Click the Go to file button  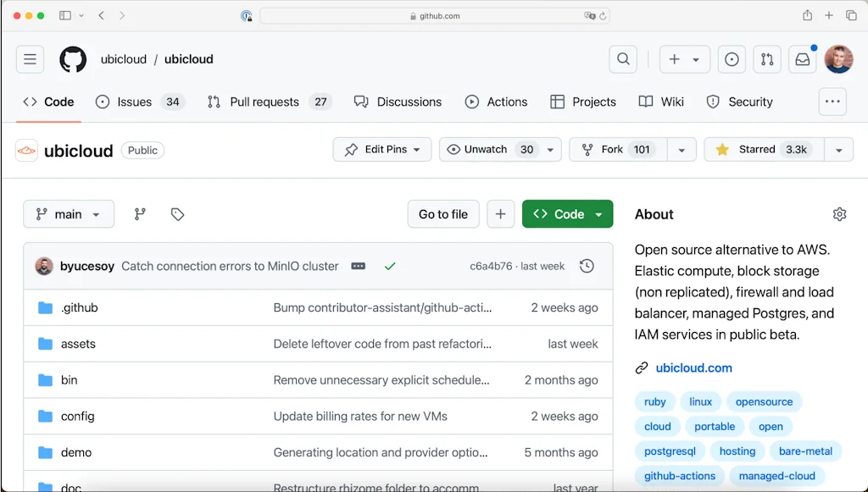pyautogui.click(x=442, y=214)
